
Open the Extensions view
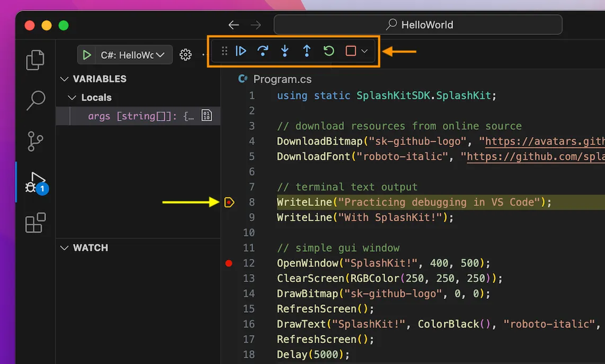35,223
